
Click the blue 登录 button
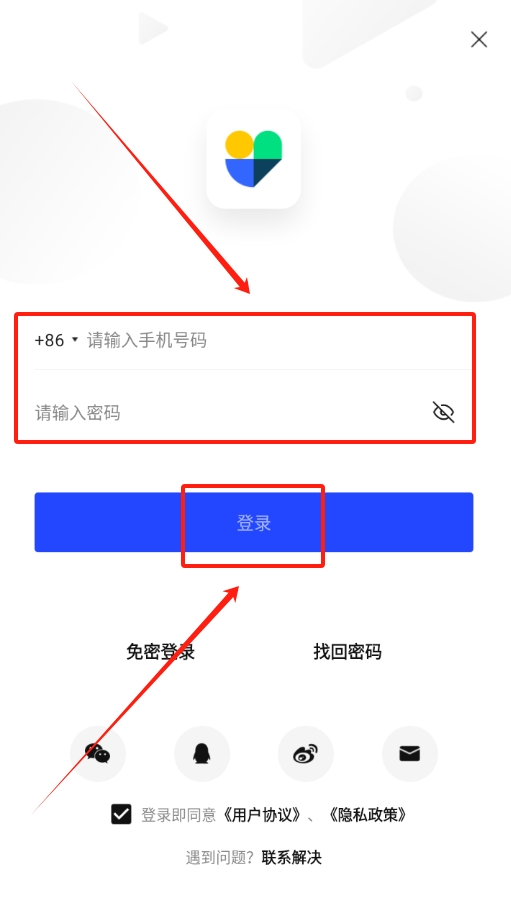tap(253, 522)
